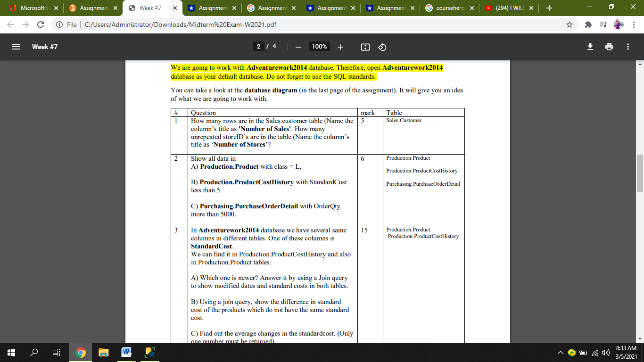Image resolution: width=644 pixels, height=362 pixels.
Task: Reload the current page
Action: point(41,25)
